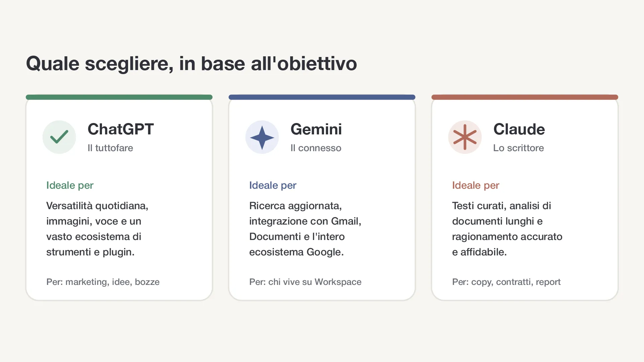Click the green checkmark ChatGPT icon

tap(59, 137)
